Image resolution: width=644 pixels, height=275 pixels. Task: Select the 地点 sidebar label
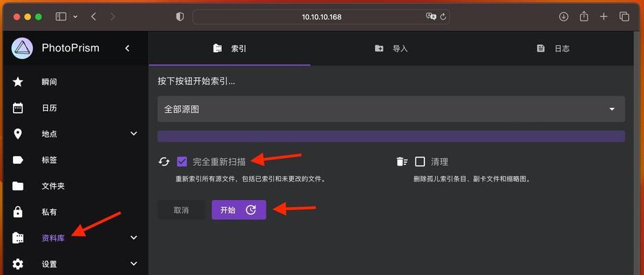click(49, 134)
